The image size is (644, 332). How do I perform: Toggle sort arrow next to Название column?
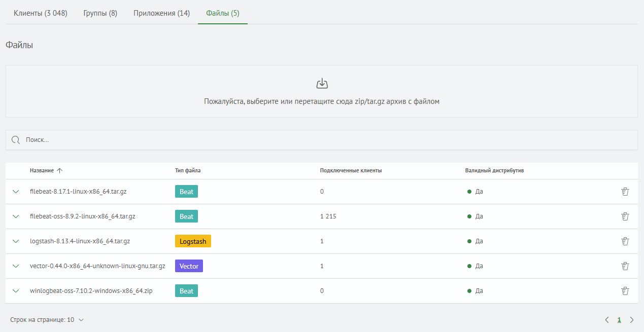click(x=60, y=171)
